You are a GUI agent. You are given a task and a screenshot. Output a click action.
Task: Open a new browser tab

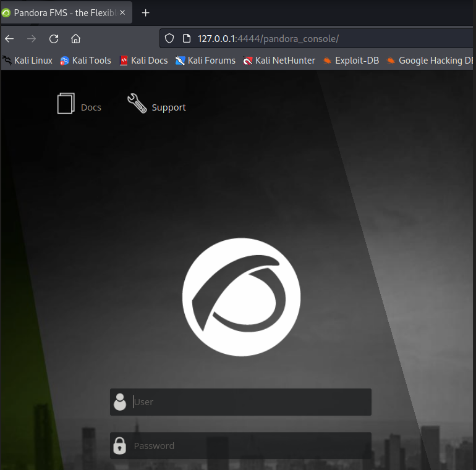coord(146,12)
